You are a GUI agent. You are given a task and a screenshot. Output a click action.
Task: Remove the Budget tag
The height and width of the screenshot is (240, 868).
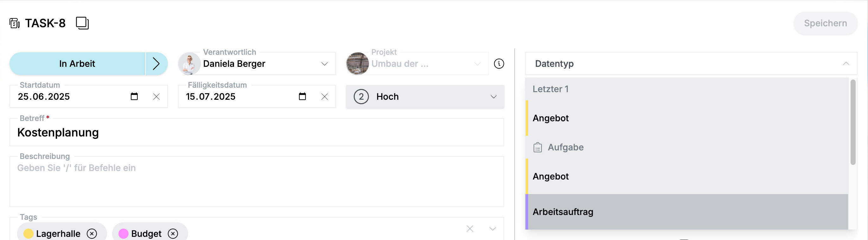click(173, 234)
